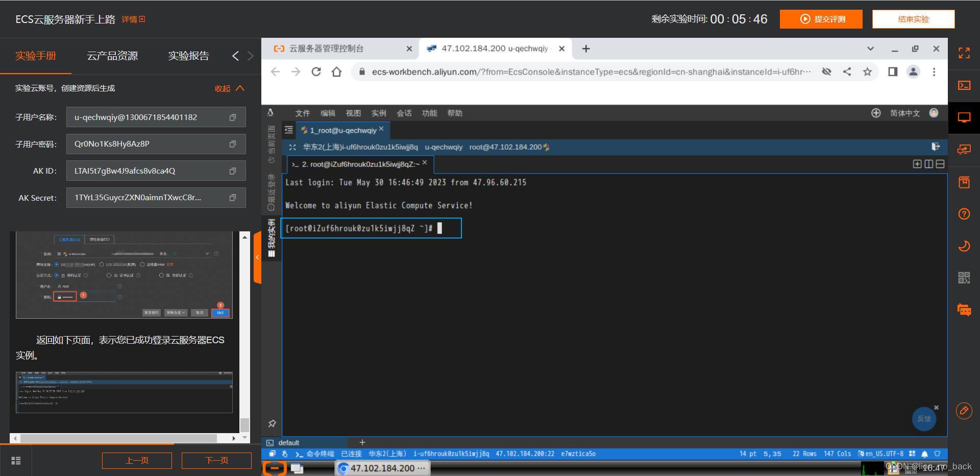Open the Workbench user avatar
The image size is (980, 476).
[x=934, y=113]
